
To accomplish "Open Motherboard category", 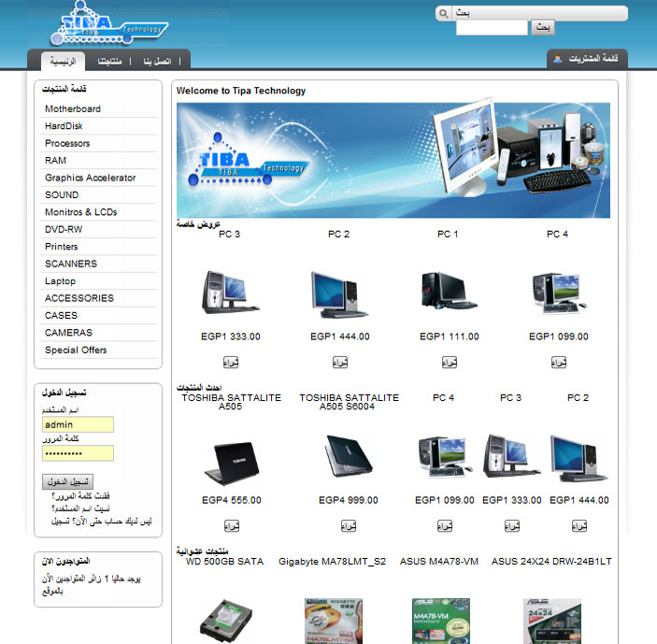I will click(x=73, y=109).
